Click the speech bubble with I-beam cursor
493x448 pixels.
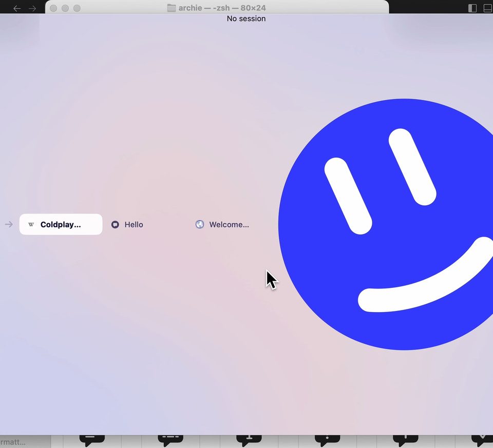pyautogui.click(x=249, y=439)
